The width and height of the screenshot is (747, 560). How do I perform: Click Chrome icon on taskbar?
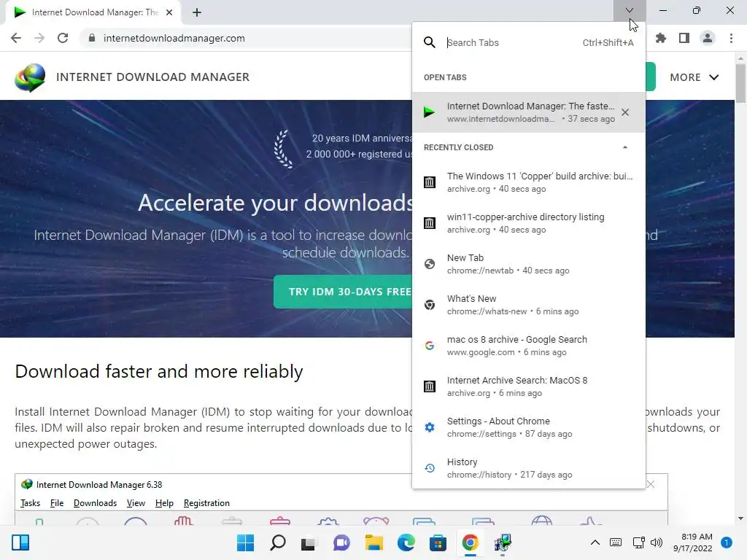471,542
